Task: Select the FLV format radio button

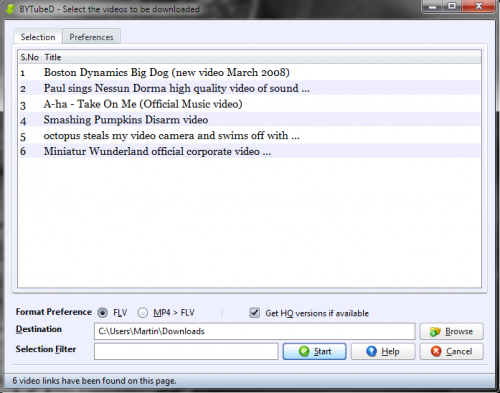Action: click(x=102, y=313)
